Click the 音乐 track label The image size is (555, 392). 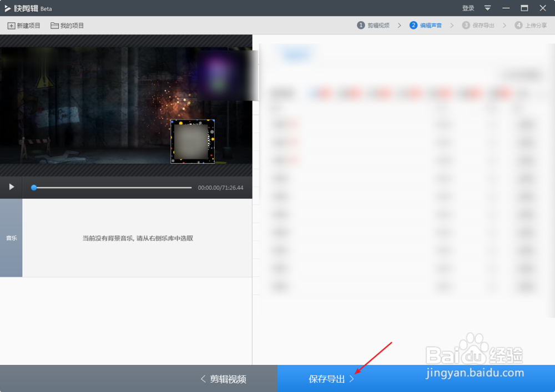[x=11, y=238]
